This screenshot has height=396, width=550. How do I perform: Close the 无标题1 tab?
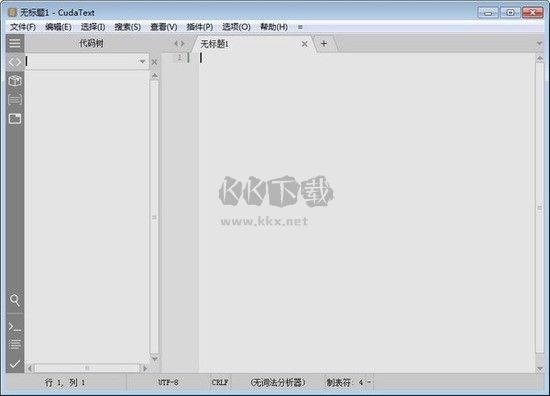304,44
